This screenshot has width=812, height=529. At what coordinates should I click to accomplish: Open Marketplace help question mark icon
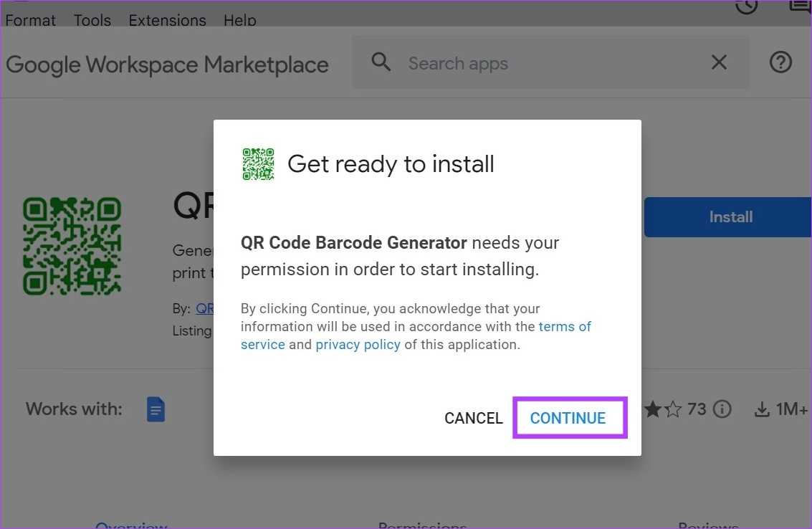(780, 62)
